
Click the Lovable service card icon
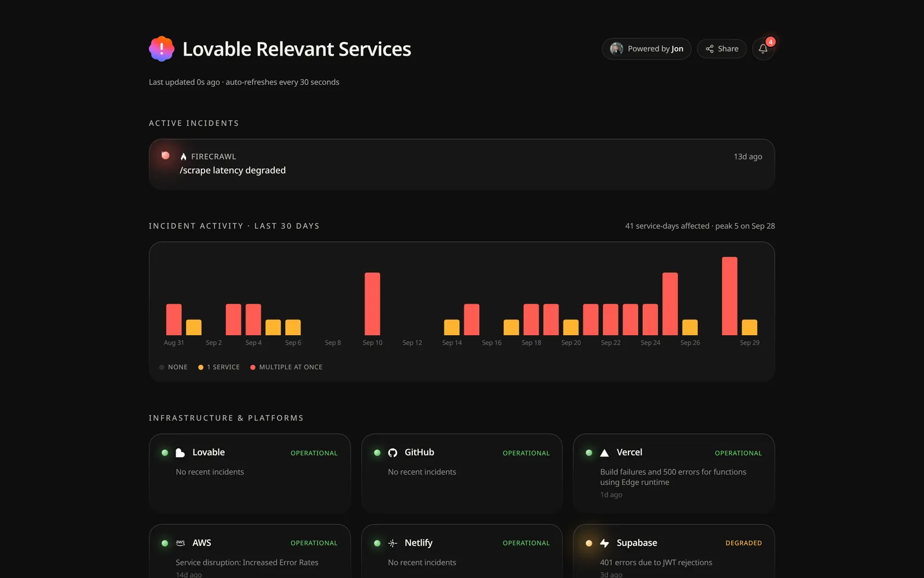click(x=180, y=453)
